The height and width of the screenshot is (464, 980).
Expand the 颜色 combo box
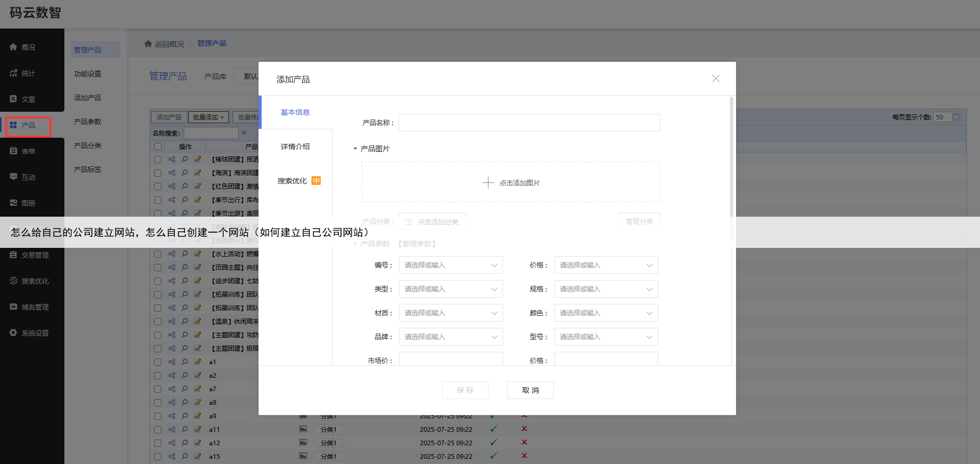coord(606,313)
